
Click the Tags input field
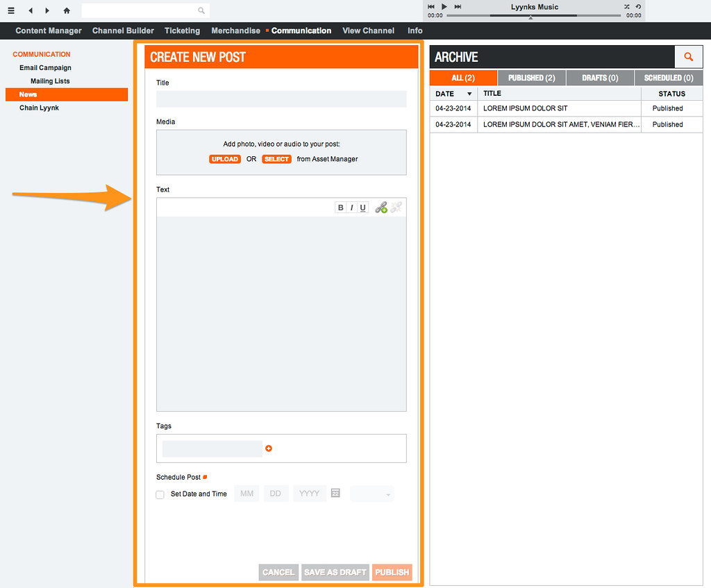tap(212, 448)
